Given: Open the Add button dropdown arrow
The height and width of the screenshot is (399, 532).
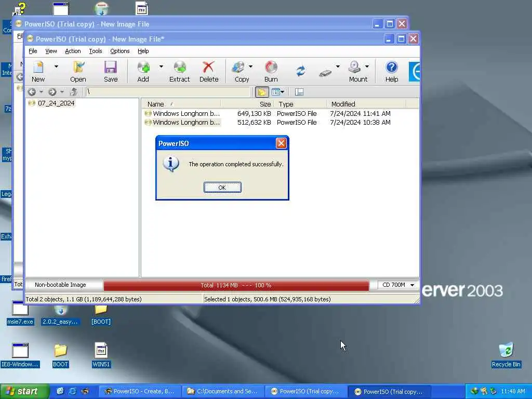Looking at the screenshot, I should coord(161,67).
